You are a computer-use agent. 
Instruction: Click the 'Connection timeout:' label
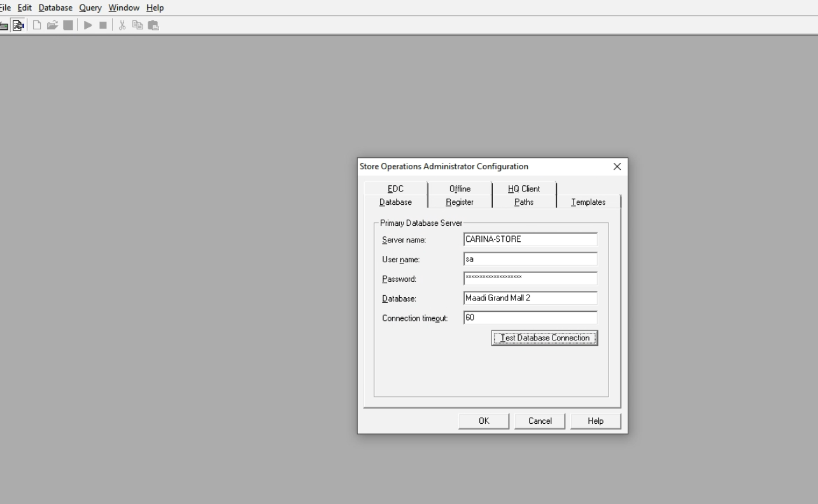415,318
